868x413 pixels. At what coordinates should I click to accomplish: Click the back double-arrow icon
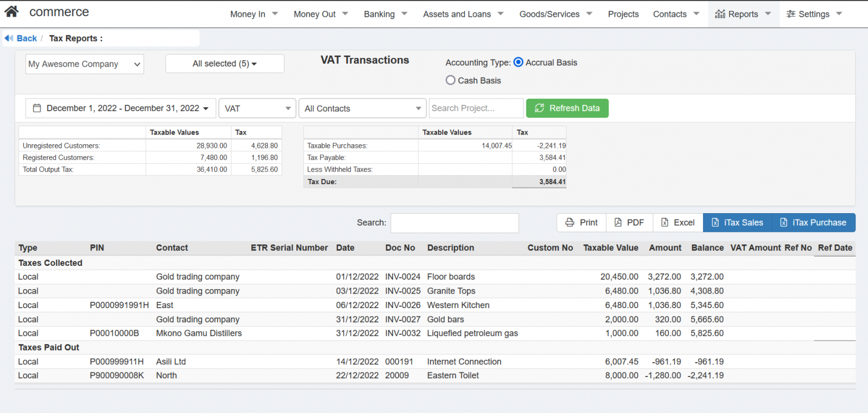tap(9, 38)
